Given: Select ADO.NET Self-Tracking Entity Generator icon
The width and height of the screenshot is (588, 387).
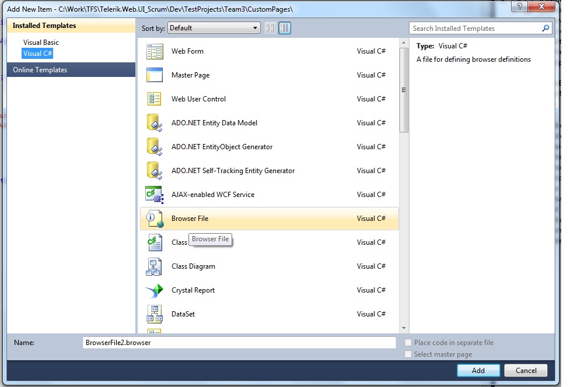Looking at the screenshot, I should [x=155, y=171].
